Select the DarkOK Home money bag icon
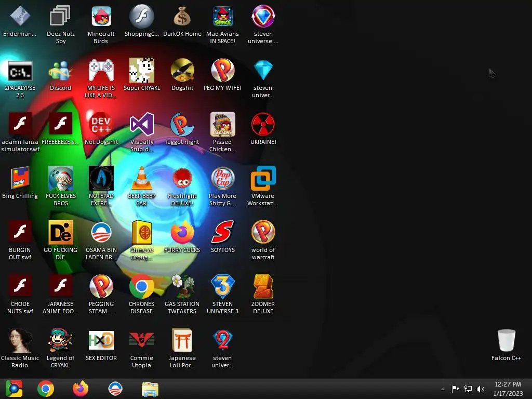 (x=182, y=16)
